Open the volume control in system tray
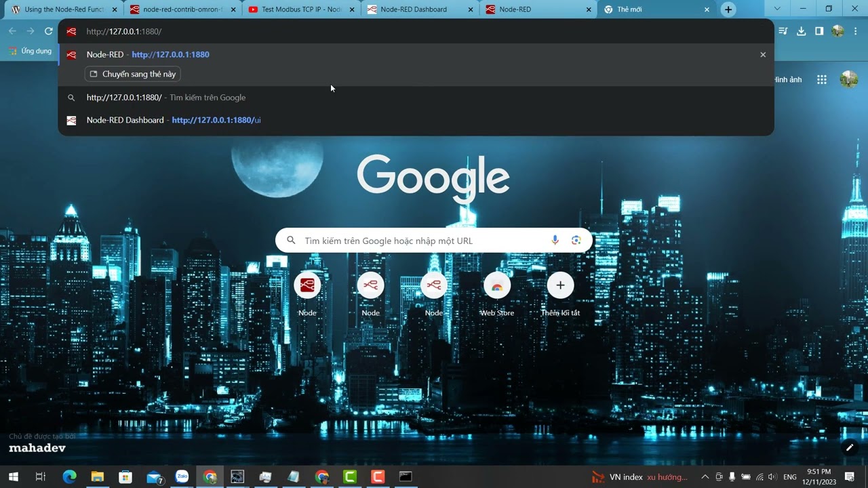 772,476
